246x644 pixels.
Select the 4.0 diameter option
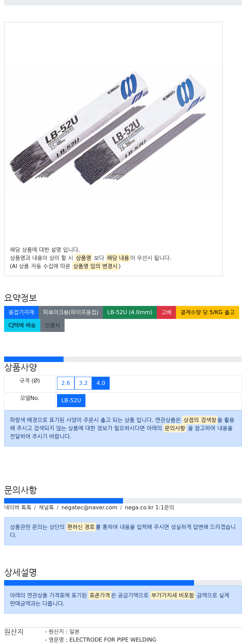click(101, 383)
